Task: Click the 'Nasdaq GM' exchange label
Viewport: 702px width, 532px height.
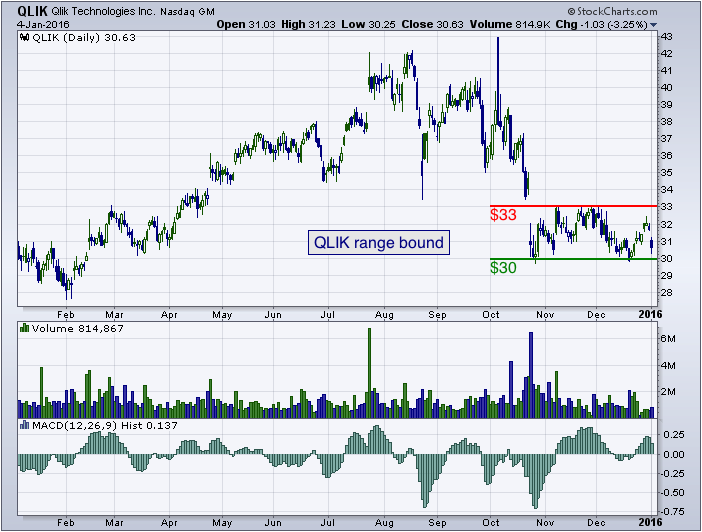Action: 187,12
